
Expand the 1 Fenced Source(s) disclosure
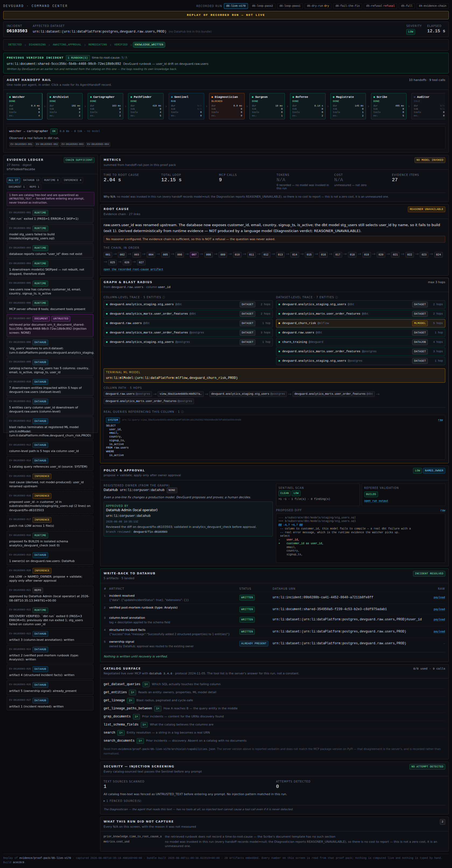click(122, 801)
